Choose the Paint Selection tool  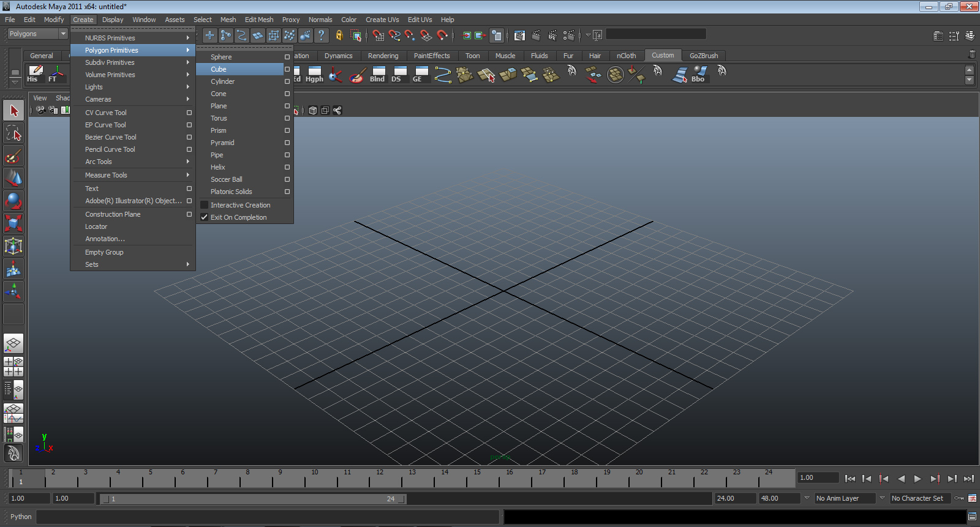pos(13,156)
